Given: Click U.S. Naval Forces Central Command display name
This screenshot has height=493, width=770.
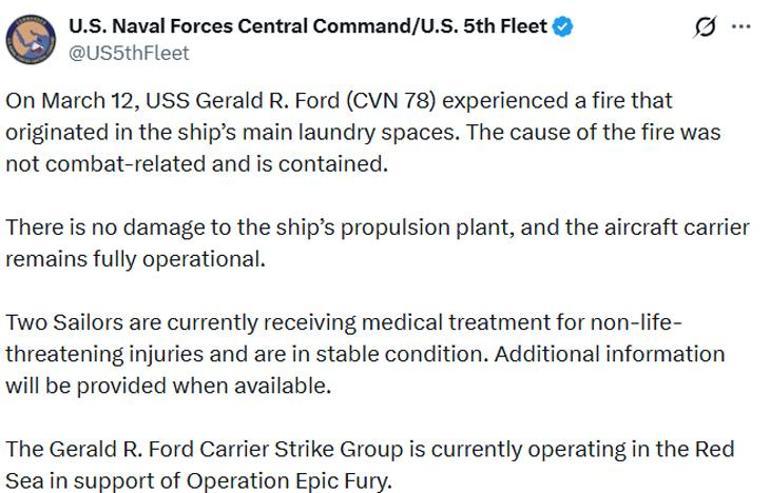Looking at the screenshot, I should tap(238, 27).
